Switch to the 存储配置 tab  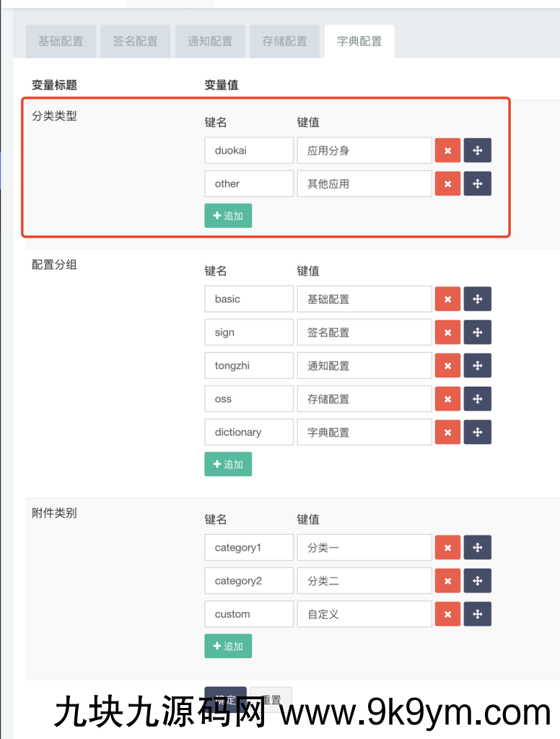pyautogui.click(x=284, y=41)
